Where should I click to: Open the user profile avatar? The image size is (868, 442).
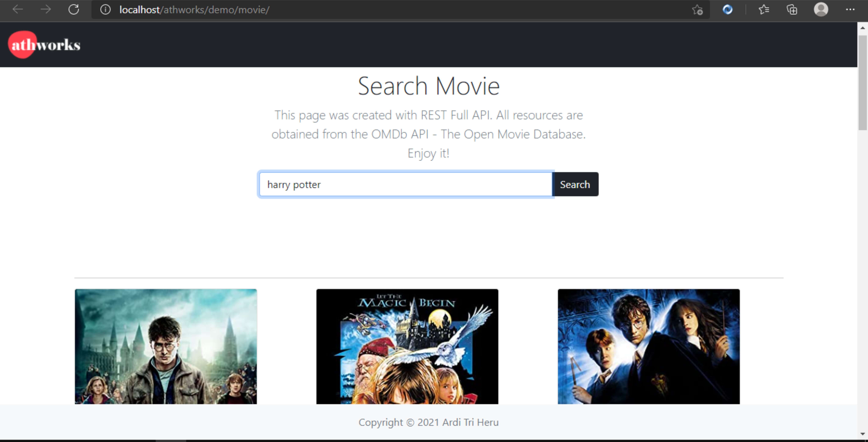[x=821, y=9]
